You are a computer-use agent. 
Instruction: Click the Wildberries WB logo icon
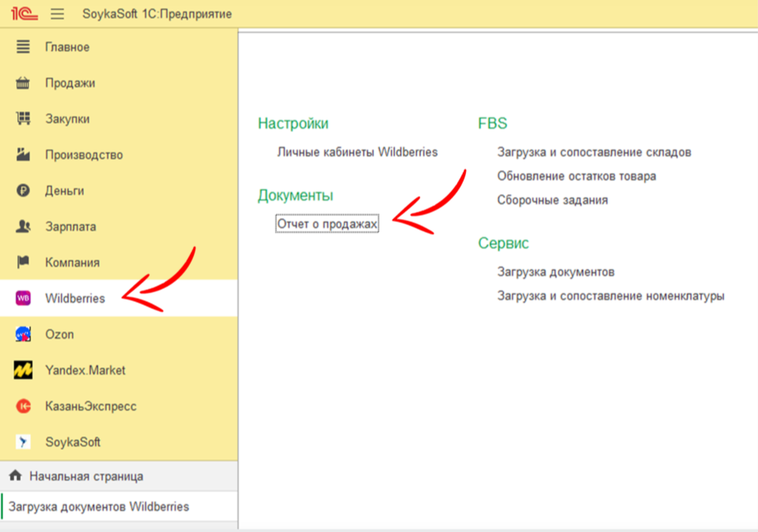pos(24,298)
